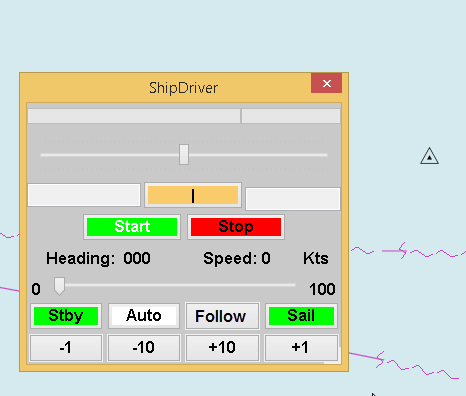
Task: Click the green Start button
Action: [132, 227]
